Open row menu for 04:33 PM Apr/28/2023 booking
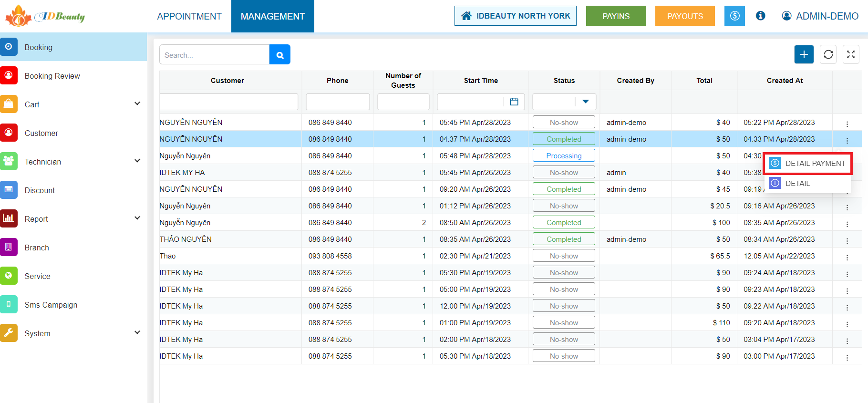 [x=847, y=141]
